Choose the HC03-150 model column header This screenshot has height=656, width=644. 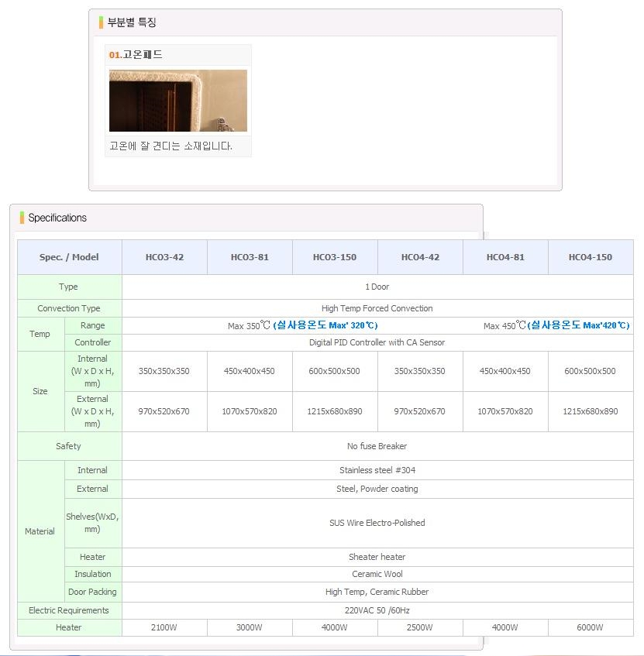[x=335, y=257]
